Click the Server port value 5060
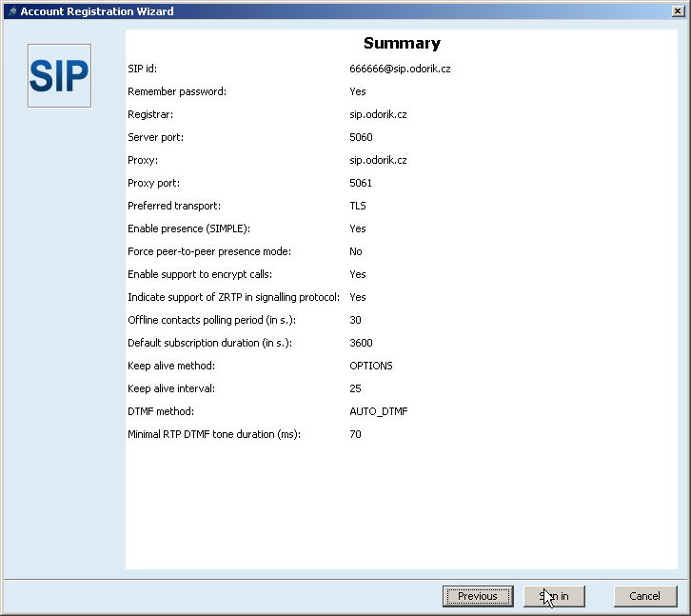This screenshot has width=691, height=616. (361, 137)
